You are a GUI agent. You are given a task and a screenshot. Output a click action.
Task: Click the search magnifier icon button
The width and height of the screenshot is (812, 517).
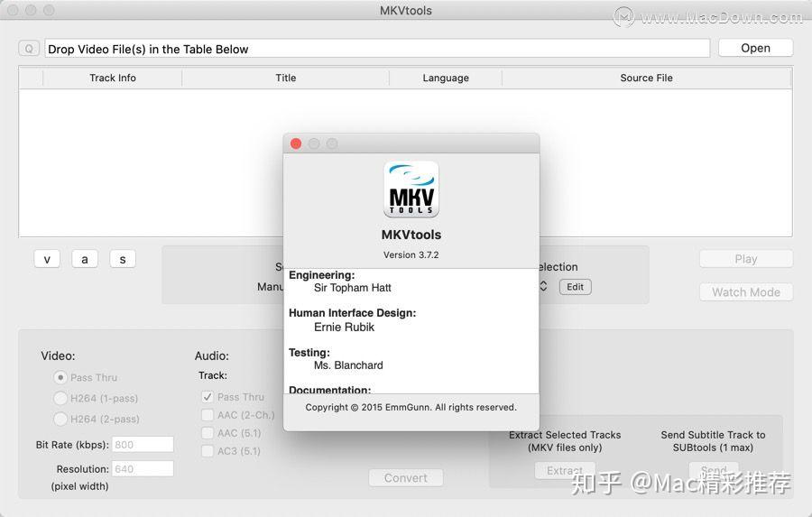click(x=29, y=49)
